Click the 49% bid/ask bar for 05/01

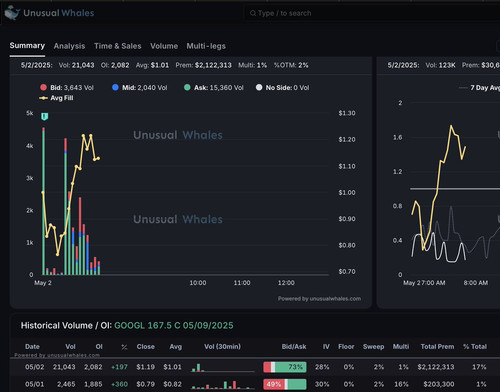point(285,384)
